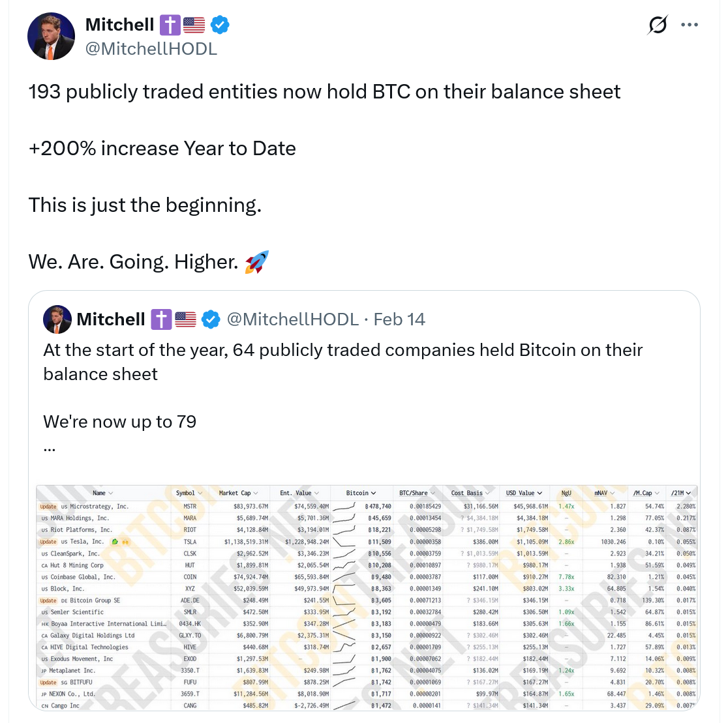Click the verified badge in the quoted tweet

(210, 319)
